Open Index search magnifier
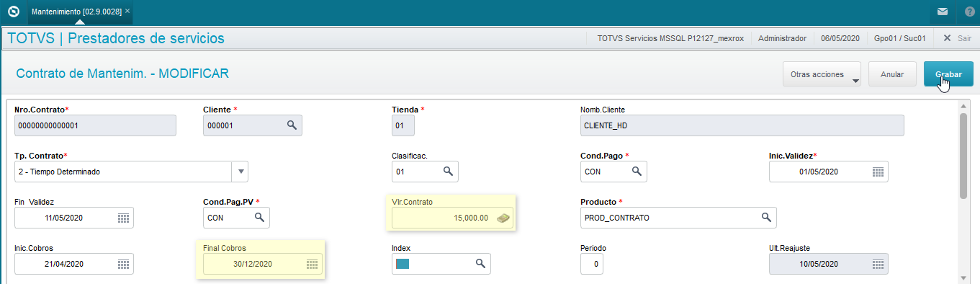This screenshot has width=980, height=284. tap(480, 264)
